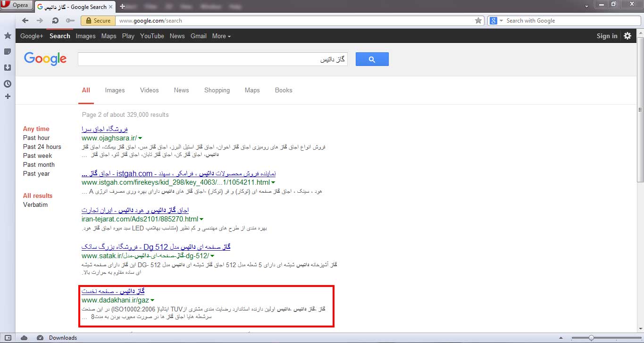This screenshot has width=644, height=343.
Task: Expand the More dropdown in black bar
Action: point(221,36)
